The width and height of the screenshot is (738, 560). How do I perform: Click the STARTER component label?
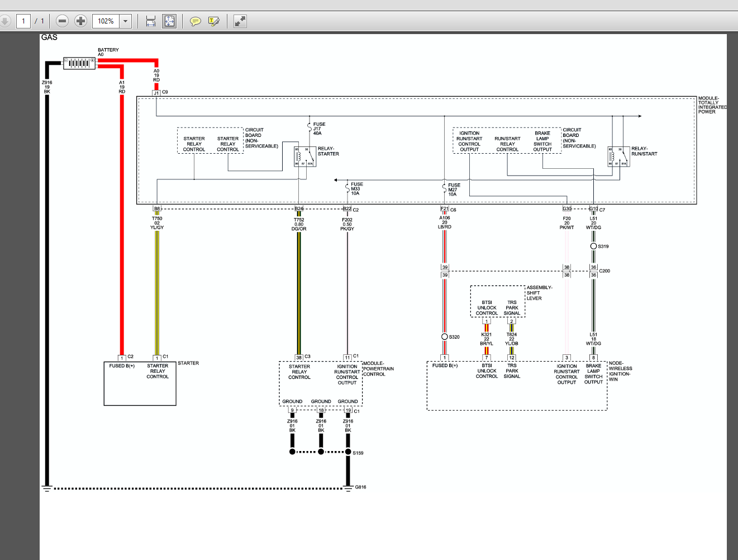(x=188, y=363)
